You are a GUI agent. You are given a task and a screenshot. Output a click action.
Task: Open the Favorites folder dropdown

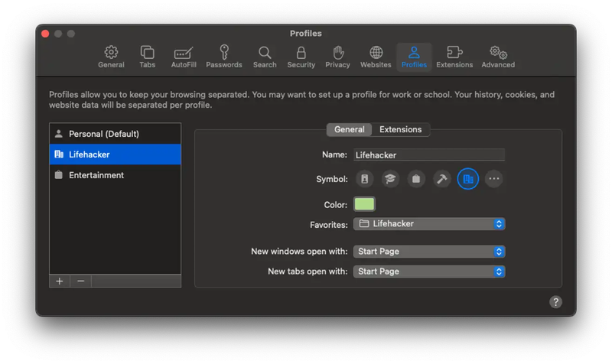(429, 224)
